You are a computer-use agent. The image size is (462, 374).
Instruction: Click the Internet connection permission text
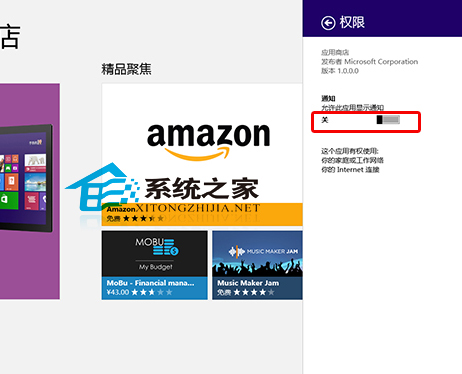pos(350,170)
